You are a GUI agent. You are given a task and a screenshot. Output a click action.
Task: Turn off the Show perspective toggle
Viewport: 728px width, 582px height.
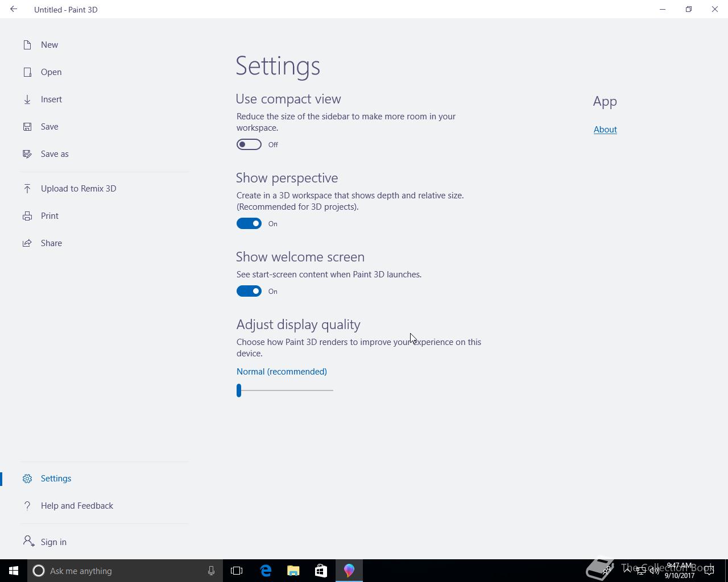(x=249, y=223)
